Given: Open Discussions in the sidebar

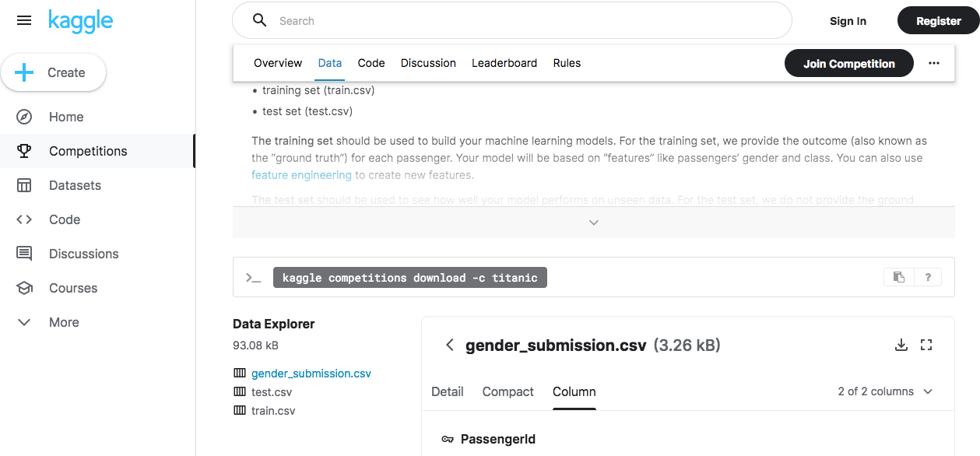Looking at the screenshot, I should click(84, 254).
